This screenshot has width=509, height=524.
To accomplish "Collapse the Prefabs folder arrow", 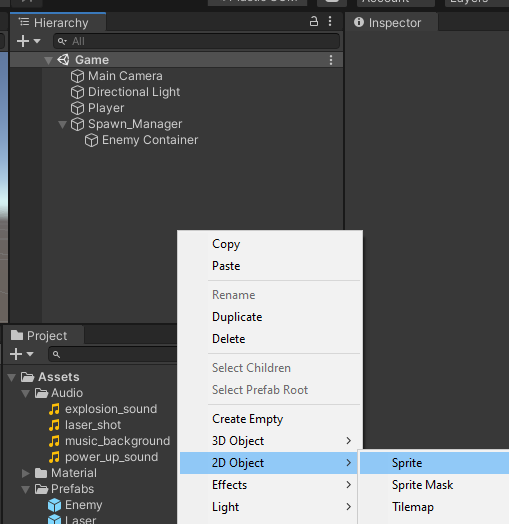I will pyautogui.click(x=26, y=490).
